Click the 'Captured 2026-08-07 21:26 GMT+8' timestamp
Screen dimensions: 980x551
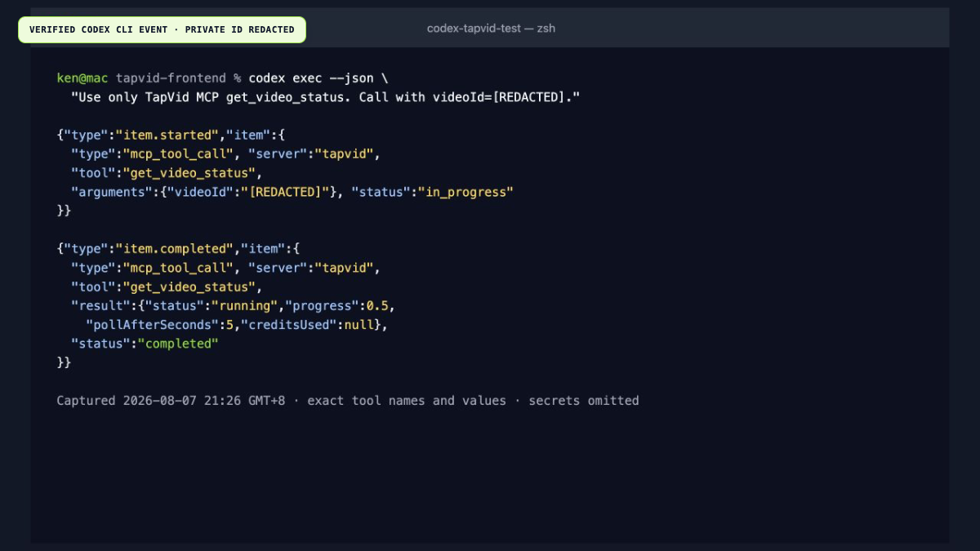[x=171, y=401]
